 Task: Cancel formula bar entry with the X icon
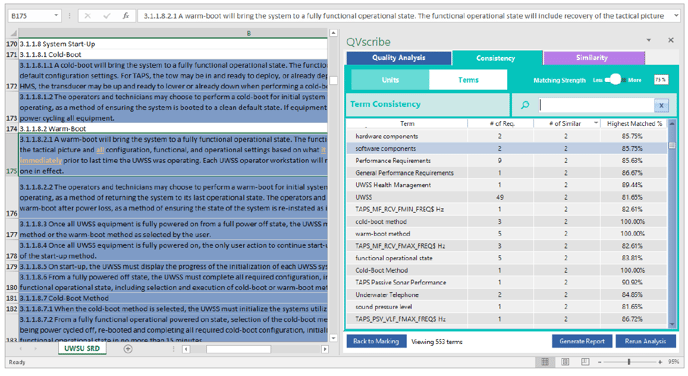88,16
